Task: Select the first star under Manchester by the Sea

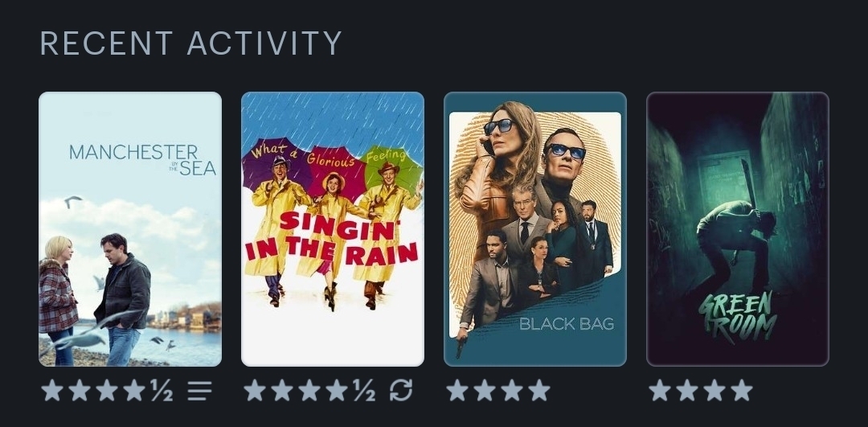Action: point(52,391)
